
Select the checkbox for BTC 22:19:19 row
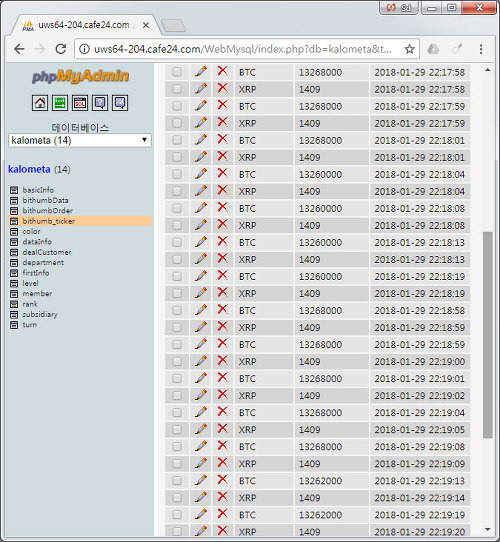coord(177,514)
